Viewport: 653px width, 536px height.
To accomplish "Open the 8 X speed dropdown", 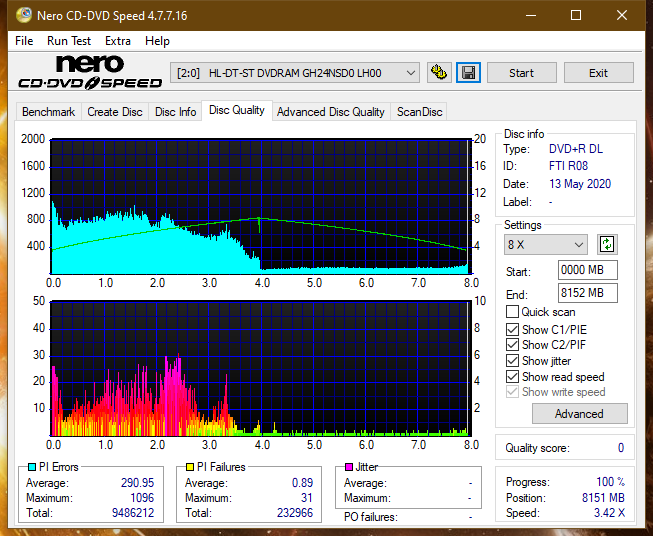I will click(x=546, y=244).
